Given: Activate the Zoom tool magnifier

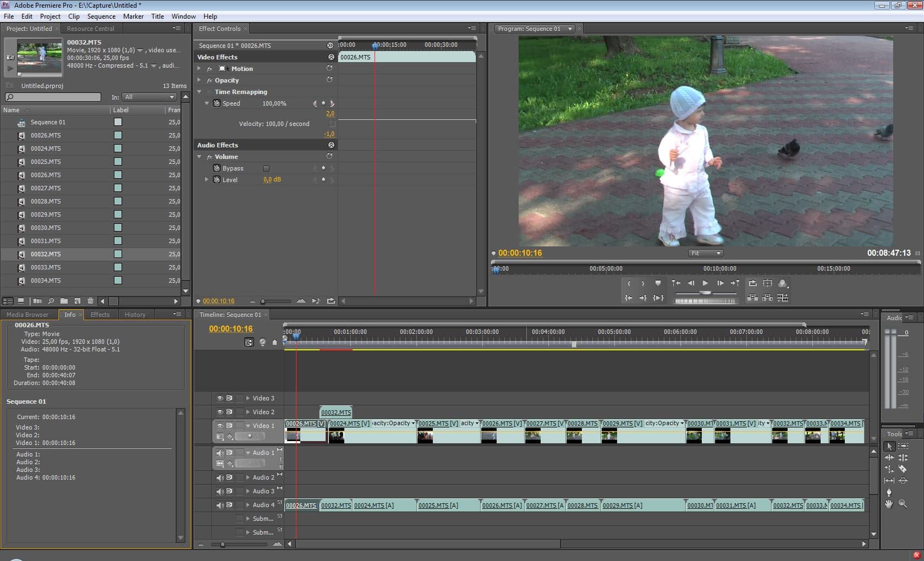Looking at the screenshot, I should point(903,504).
